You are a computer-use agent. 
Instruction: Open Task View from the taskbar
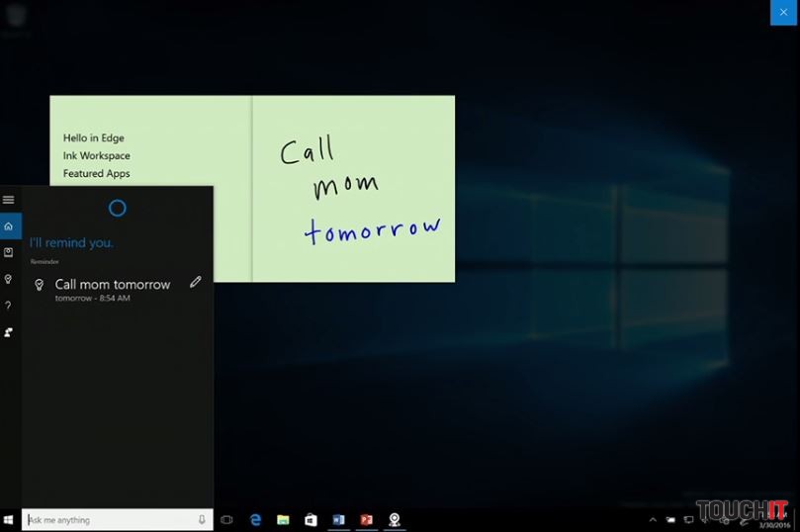[226, 520]
